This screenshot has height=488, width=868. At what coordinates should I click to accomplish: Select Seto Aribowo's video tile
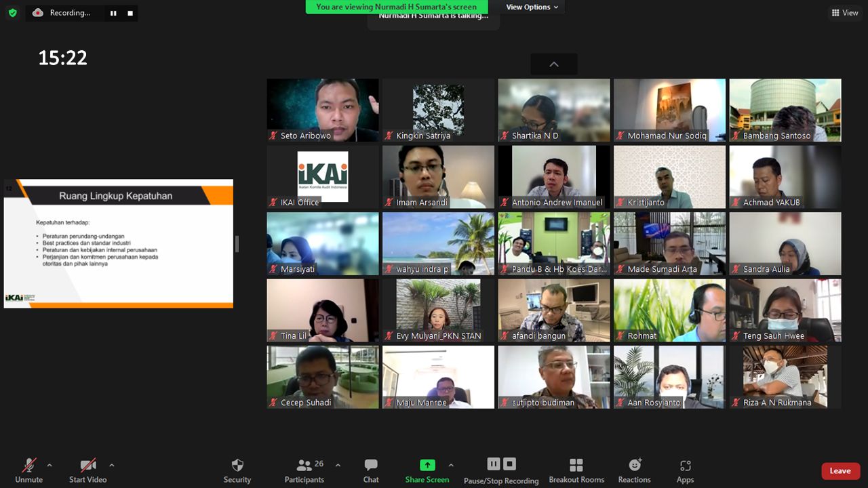[x=323, y=110]
